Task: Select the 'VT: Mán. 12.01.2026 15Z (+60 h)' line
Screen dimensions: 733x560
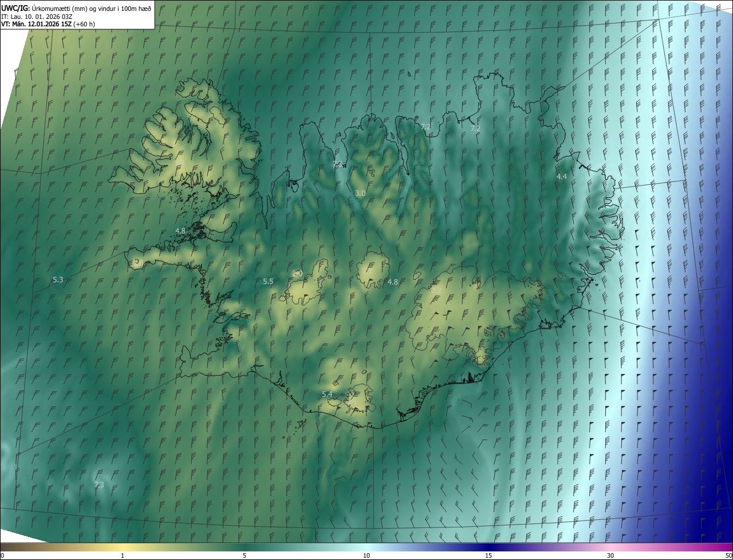Action: [48, 24]
